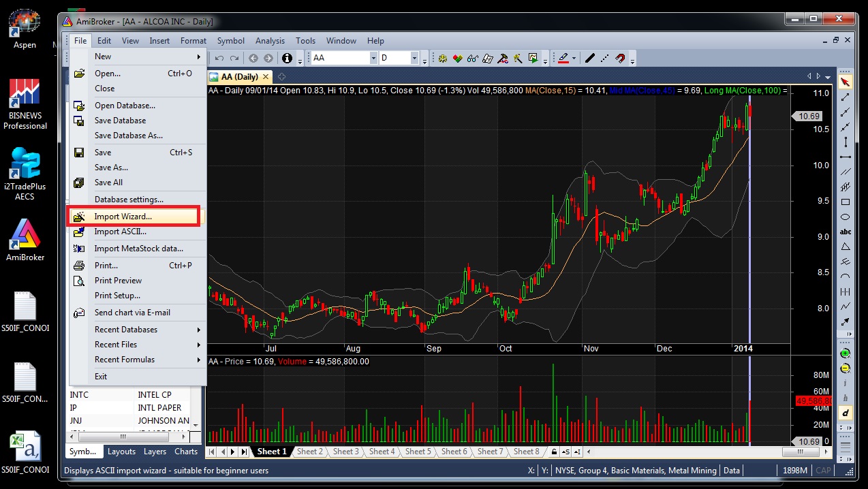Choose Exit from File menu
The width and height of the screenshot is (868, 489).
point(138,377)
